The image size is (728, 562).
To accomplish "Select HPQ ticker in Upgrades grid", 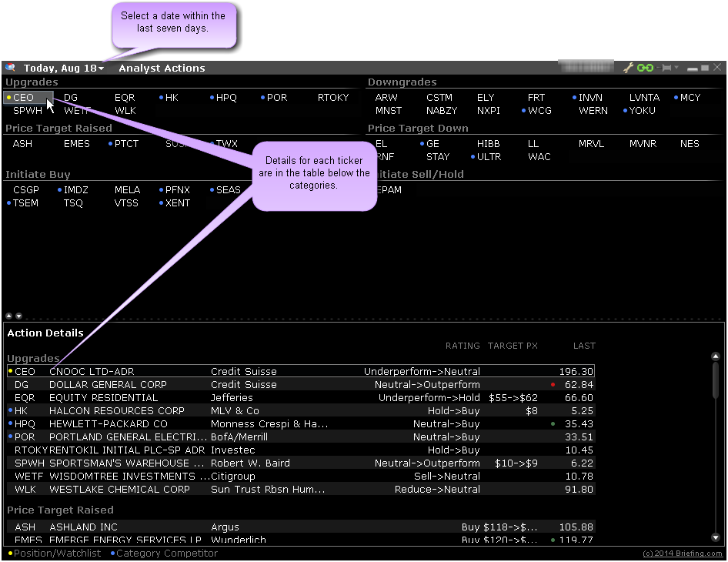I will [x=226, y=98].
